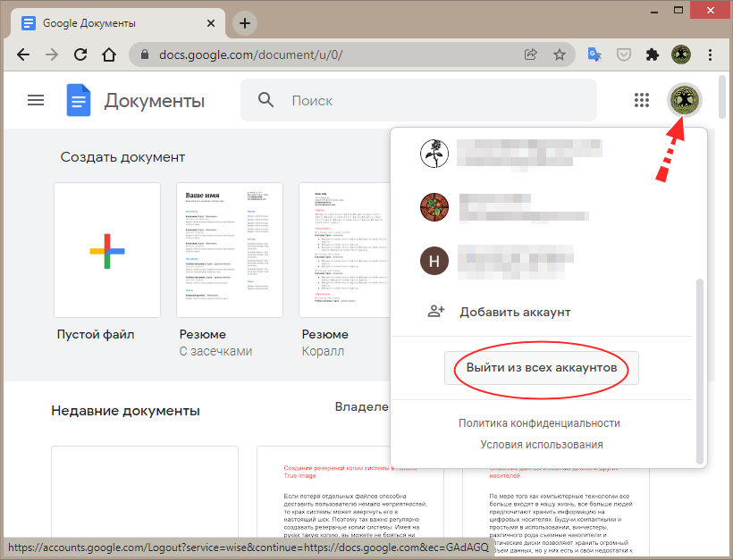This screenshot has height=560, width=733.
Task: Click the account avatar in the header
Action: pos(686,100)
